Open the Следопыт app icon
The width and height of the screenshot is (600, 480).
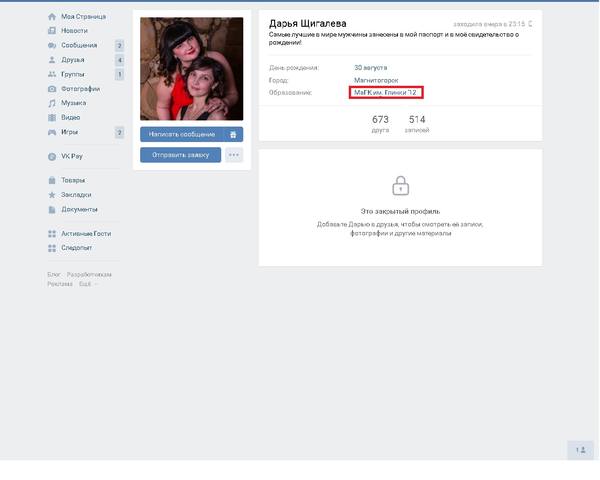click(52, 248)
